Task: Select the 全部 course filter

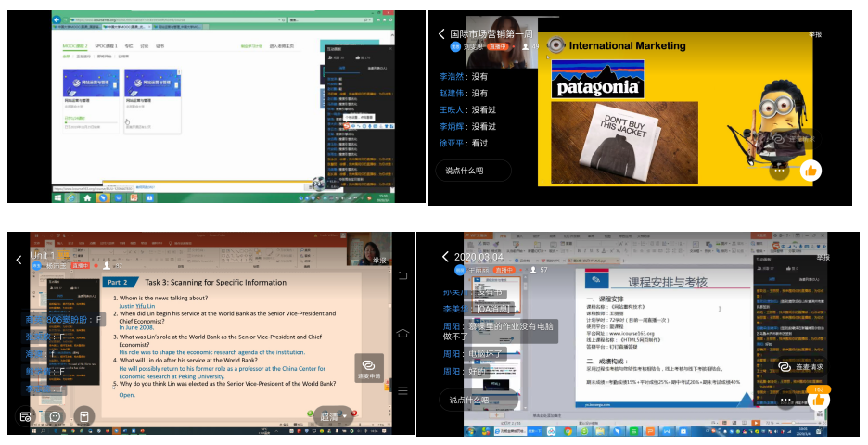Action: click(x=67, y=57)
